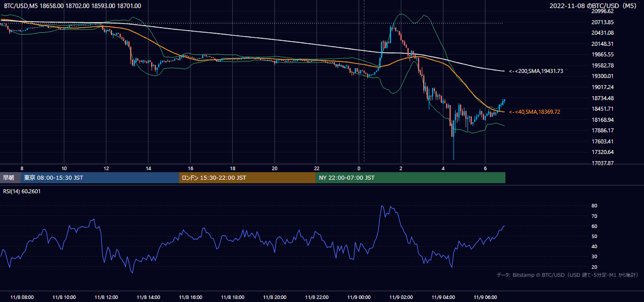Viewport: 644px width, 302px height.
Task: Click price axis value 17320.64
Action: click(602, 152)
